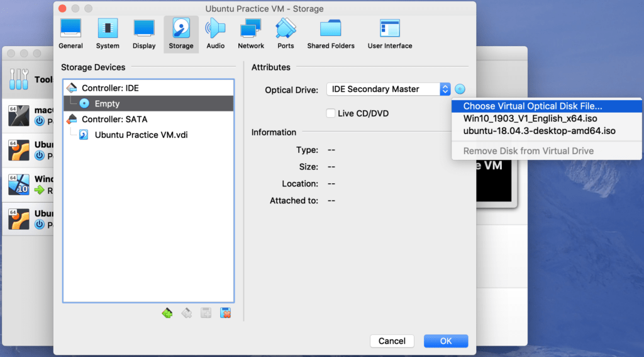644x357 pixels.
Task: Open the Network settings pane
Action: [x=251, y=35]
